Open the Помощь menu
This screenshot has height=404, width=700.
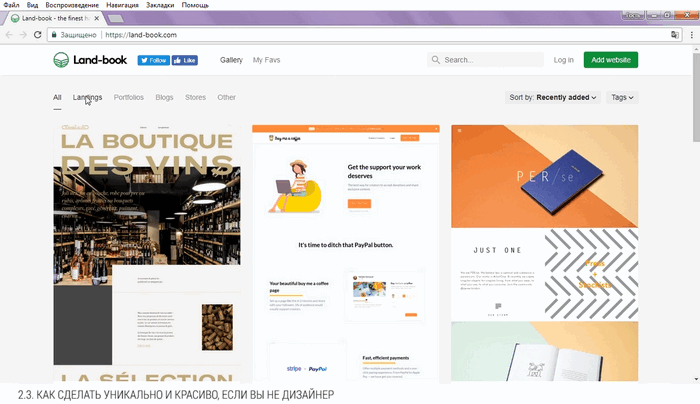[x=195, y=5]
